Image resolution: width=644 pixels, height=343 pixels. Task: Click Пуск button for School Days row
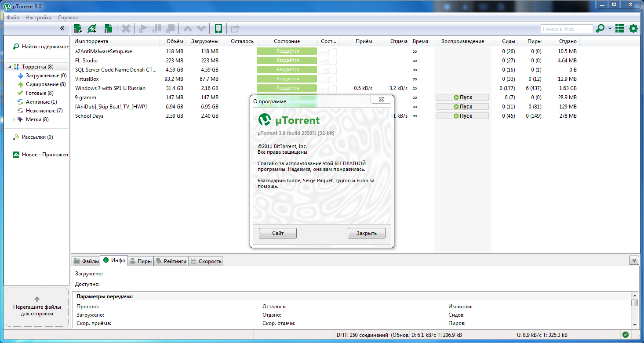(462, 116)
